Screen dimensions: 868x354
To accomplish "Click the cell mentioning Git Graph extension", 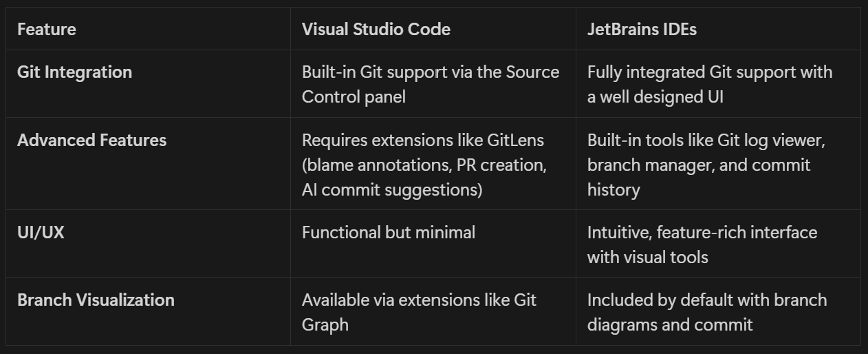I will point(433,311).
